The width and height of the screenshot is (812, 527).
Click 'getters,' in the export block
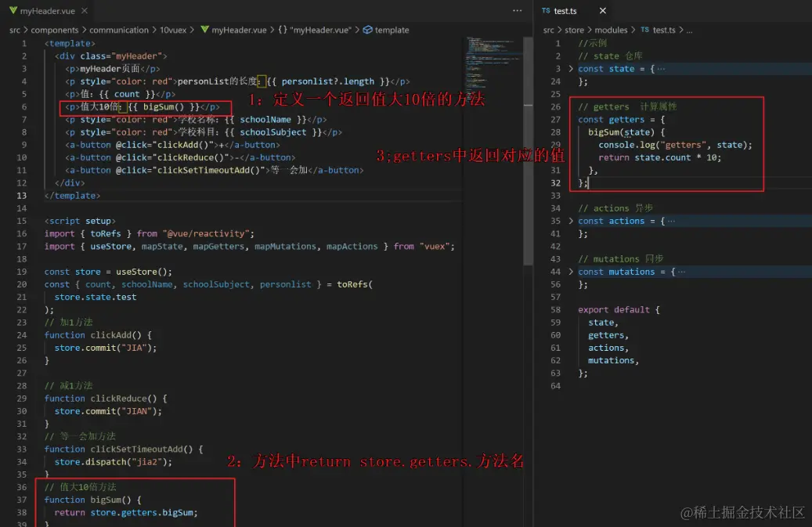(608, 335)
